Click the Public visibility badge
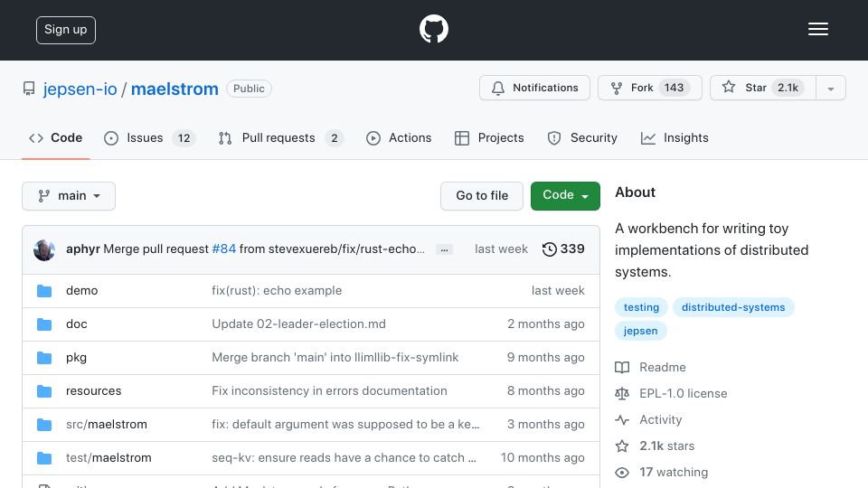This screenshot has height=488, width=868. coord(249,89)
